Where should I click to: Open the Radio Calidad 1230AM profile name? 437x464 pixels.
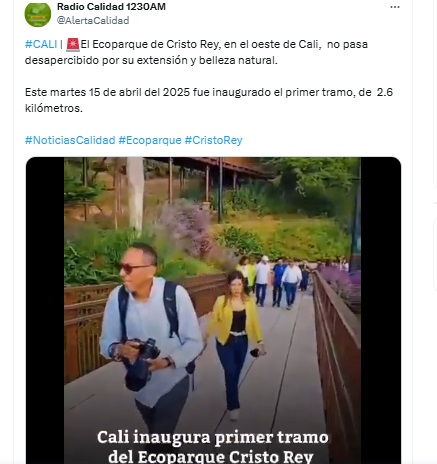tap(111, 6)
